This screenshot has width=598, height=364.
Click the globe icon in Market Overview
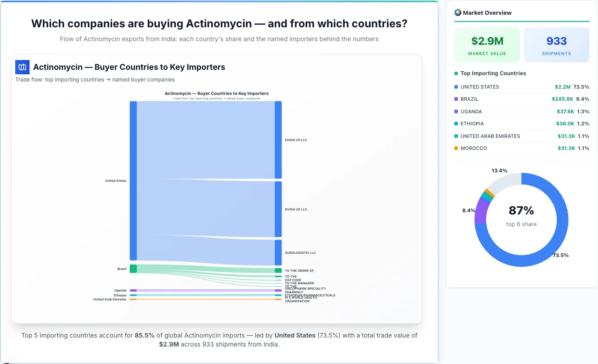point(457,13)
